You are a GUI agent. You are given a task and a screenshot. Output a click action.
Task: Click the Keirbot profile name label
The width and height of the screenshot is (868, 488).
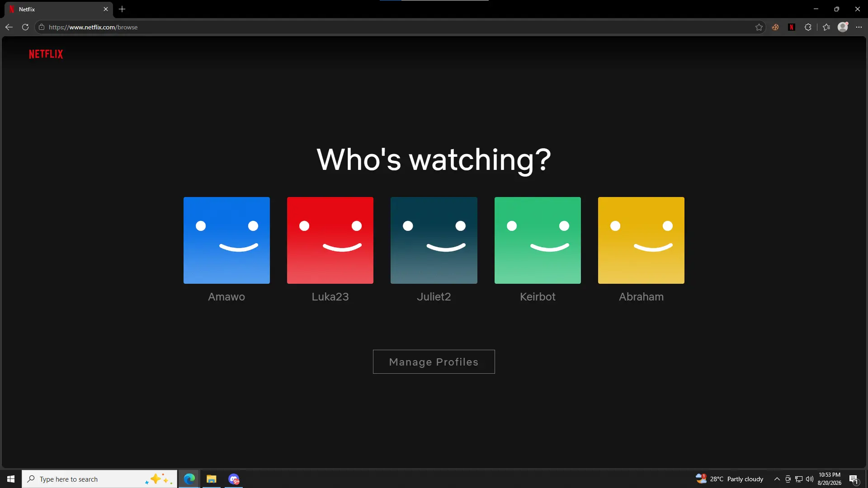pyautogui.click(x=538, y=297)
